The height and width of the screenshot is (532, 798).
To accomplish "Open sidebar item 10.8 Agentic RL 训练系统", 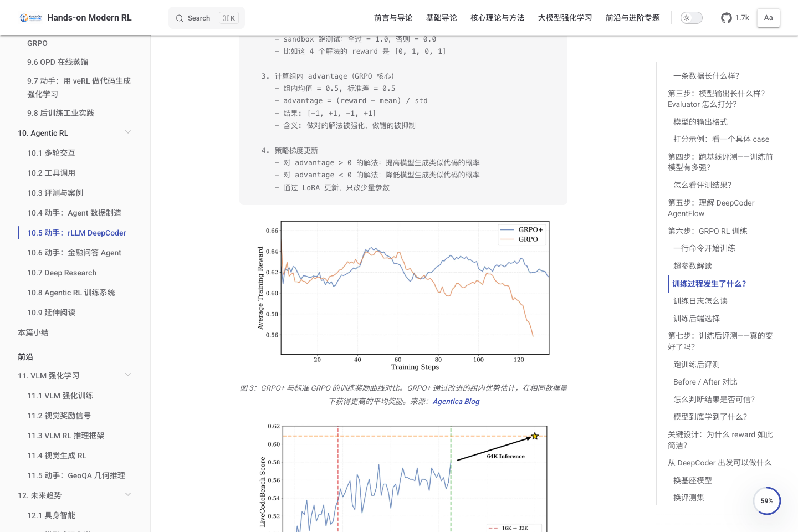I will tap(71, 293).
